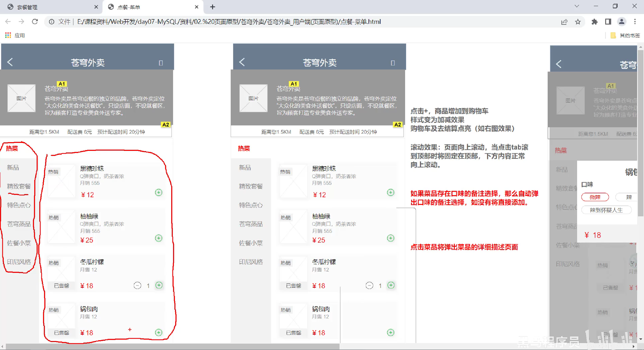Select the 微辣 flavor option
The height and width of the screenshot is (350, 644).
click(x=595, y=197)
